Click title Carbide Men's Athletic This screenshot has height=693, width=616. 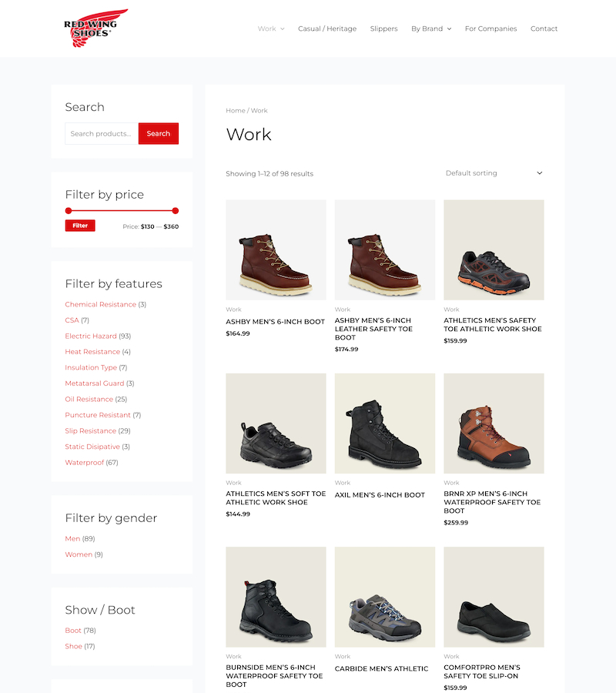pos(381,668)
